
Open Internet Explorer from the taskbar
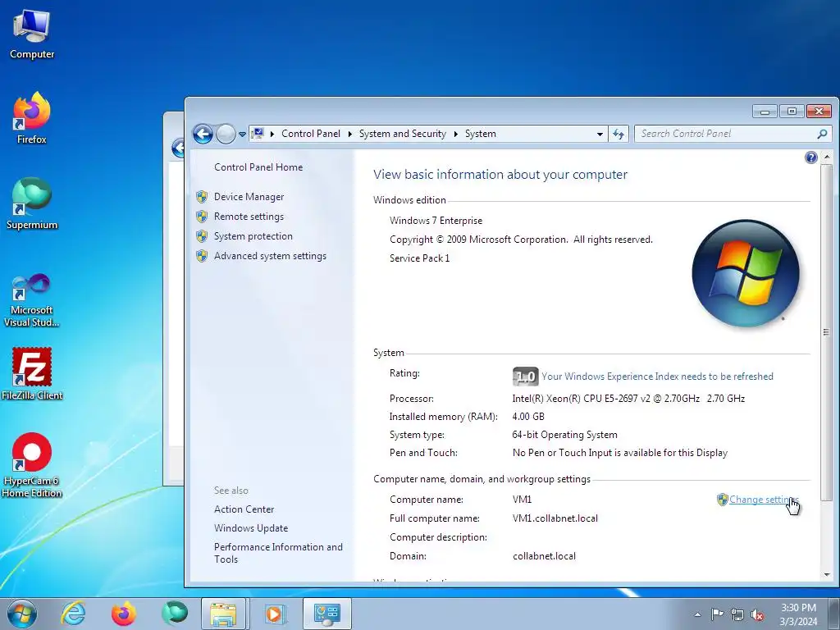pyautogui.click(x=73, y=614)
